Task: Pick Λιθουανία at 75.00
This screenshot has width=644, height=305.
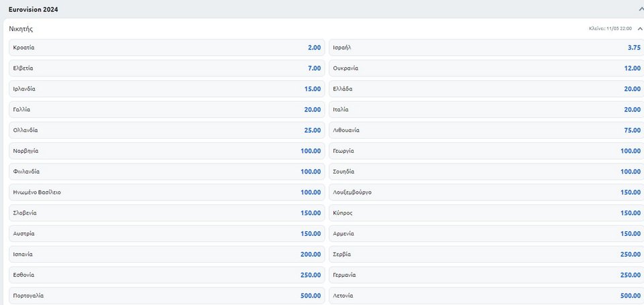Action: (x=486, y=130)
